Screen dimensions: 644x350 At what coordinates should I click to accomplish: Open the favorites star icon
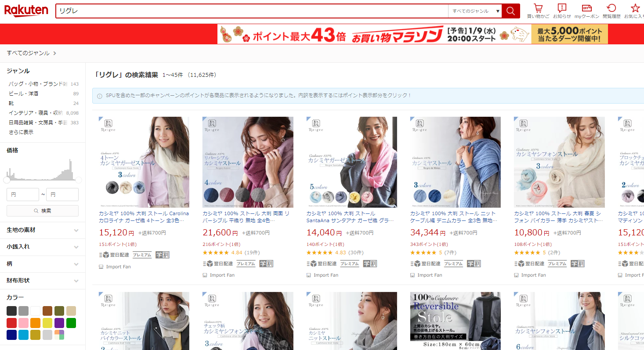[x=635, y=11]
